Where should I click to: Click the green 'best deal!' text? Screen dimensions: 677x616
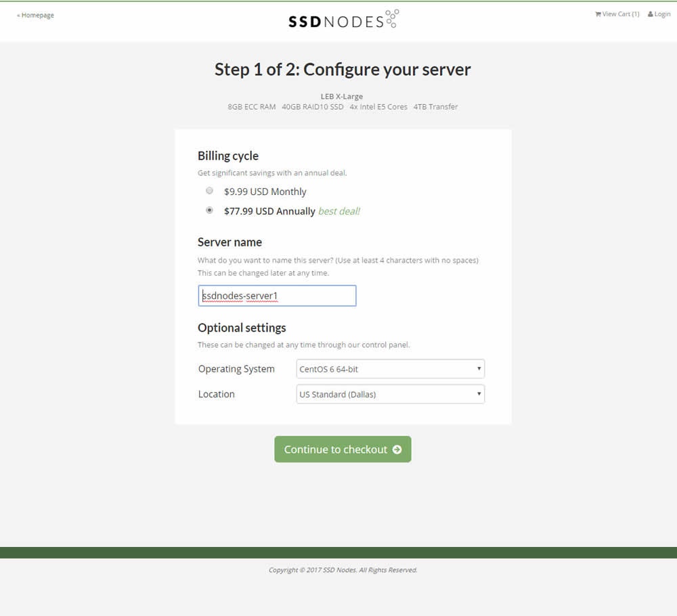tap(338, 211)
